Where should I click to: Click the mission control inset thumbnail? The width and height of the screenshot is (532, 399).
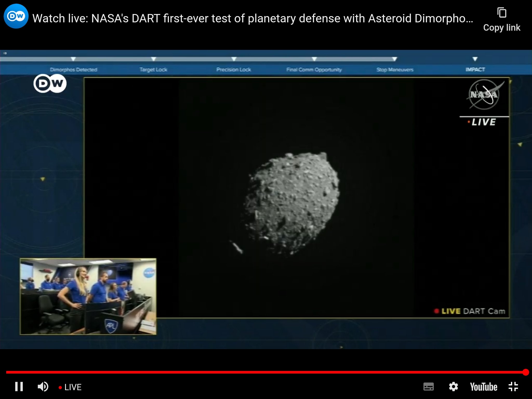pyautogui.click(x=88, y=296)
